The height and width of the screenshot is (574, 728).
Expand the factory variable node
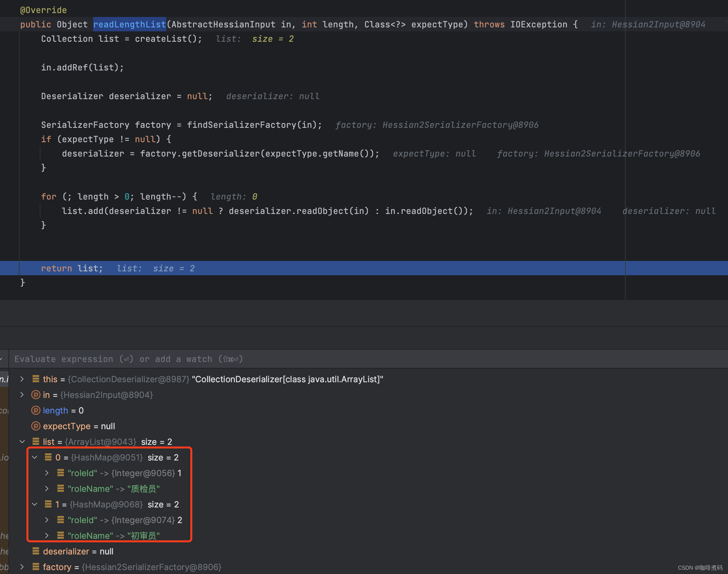point(22,567)
